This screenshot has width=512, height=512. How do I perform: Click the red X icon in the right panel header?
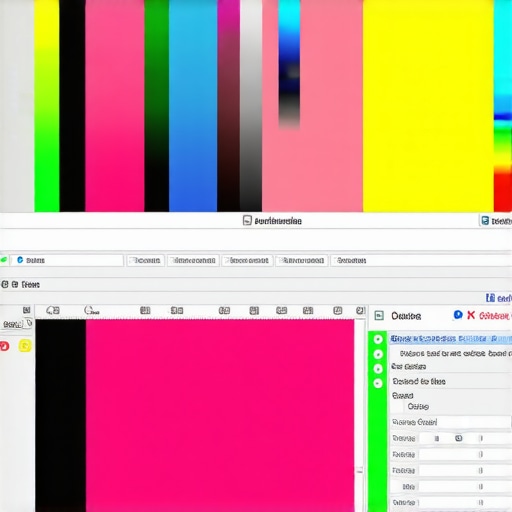pyautogui.click(x=471, y=315)
